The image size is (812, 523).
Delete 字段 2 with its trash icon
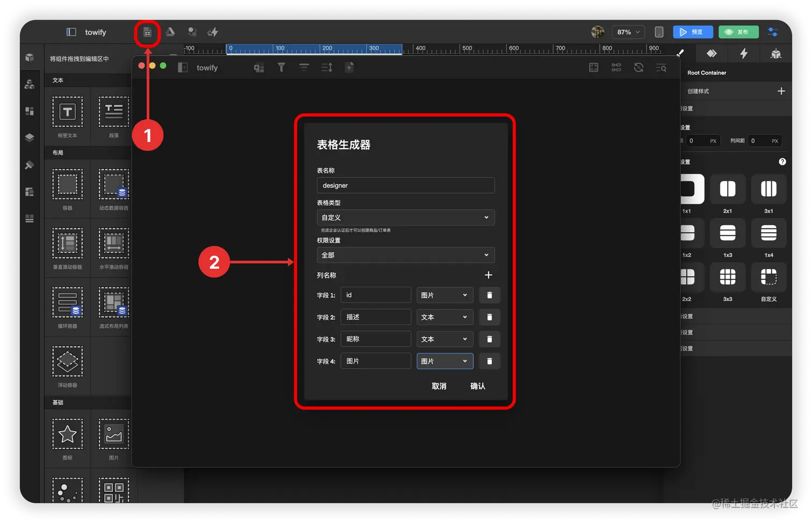[489, 317]
